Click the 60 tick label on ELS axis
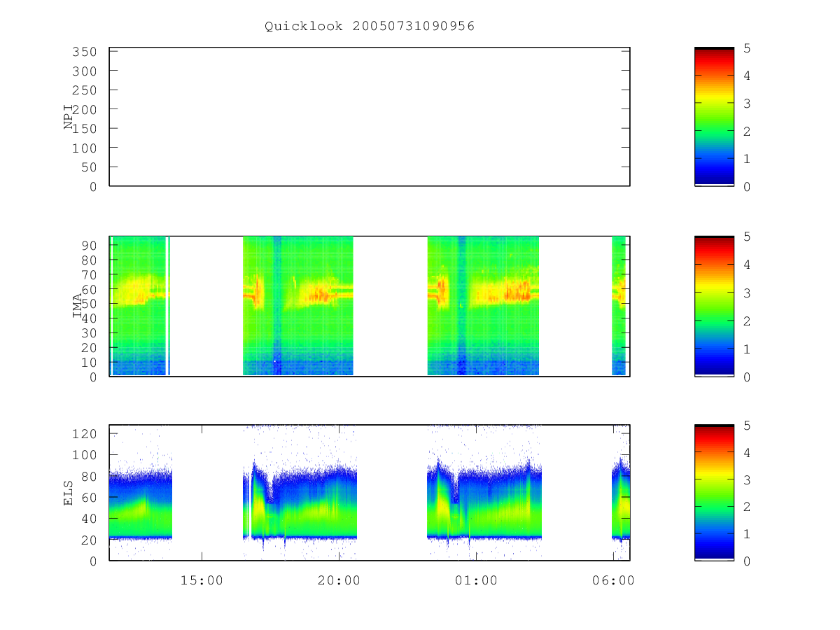The height and width of the screenshot is (630, 840). [x=90, y=497]
